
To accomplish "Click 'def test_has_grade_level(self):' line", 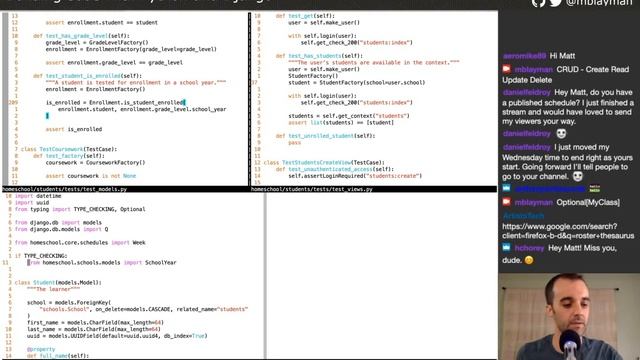I will pos(81,36).
